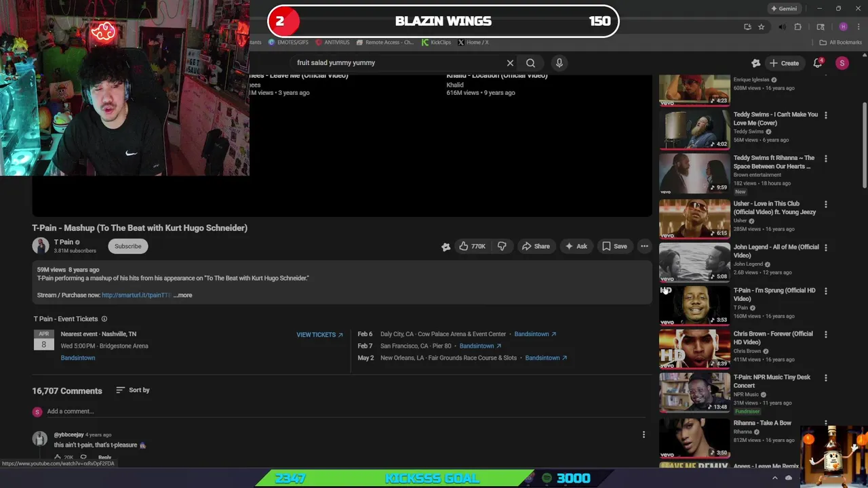The width and height of the screenshot is (868, 488).
Task: Open KickClips bookmark
Action: 436,42
